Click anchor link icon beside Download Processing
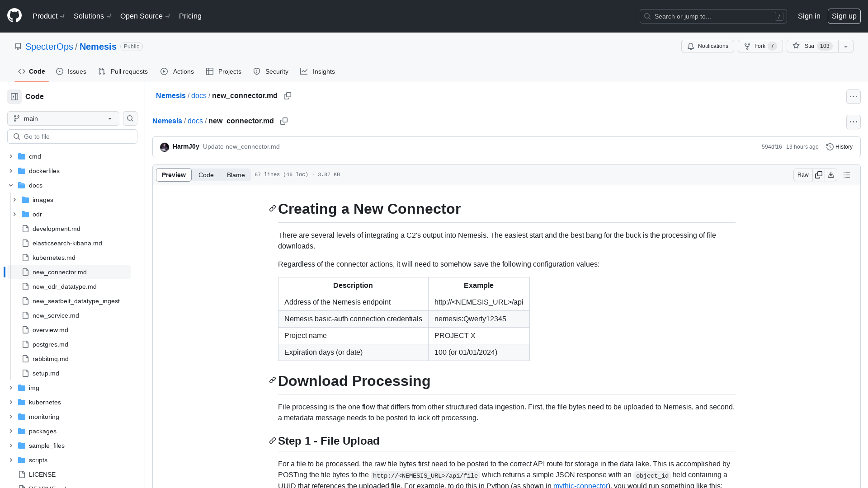Screen dimensions: 868x488 coord(273,380)
